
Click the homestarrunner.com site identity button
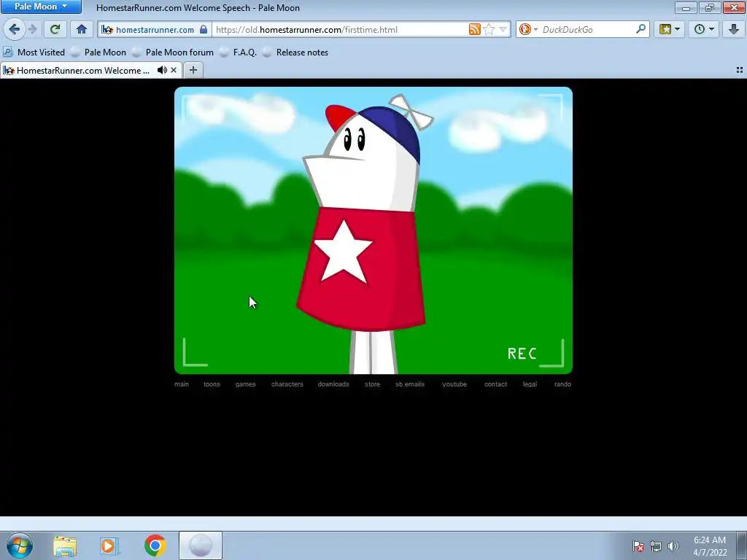[155, 29]
